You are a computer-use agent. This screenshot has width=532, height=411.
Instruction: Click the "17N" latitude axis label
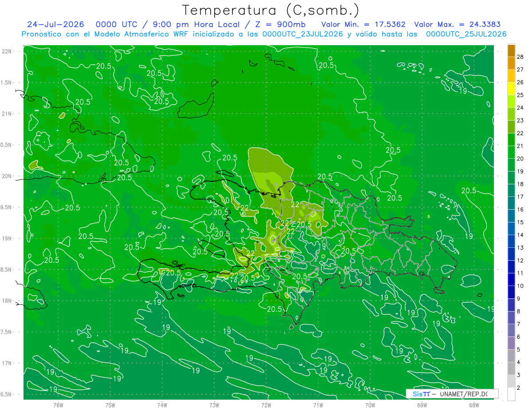(7, 363)
